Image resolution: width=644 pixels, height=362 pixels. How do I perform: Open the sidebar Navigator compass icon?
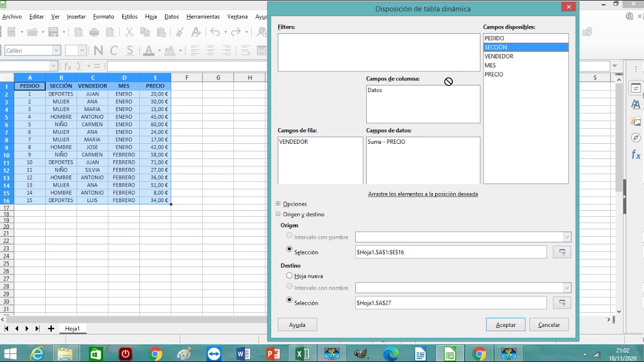(636, 138)
